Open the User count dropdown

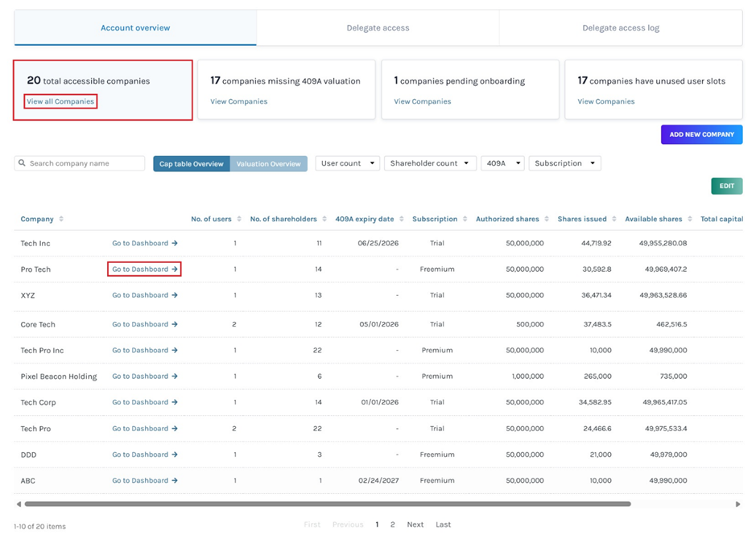coord(348,163)
